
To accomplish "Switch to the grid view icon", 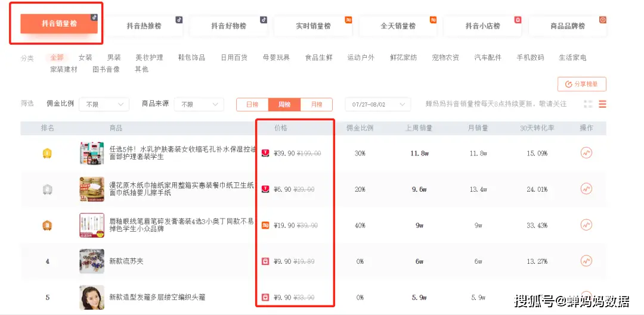I will [x=588, y=104].
